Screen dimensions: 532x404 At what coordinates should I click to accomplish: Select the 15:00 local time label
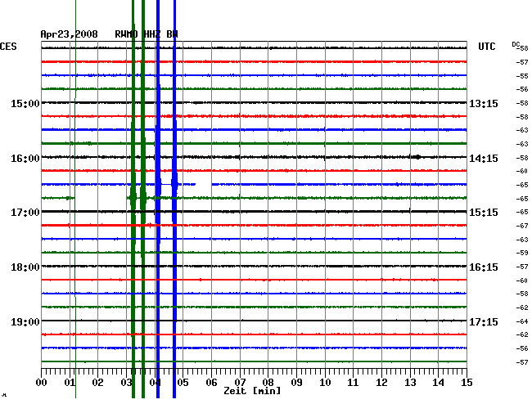pos(25,103)
